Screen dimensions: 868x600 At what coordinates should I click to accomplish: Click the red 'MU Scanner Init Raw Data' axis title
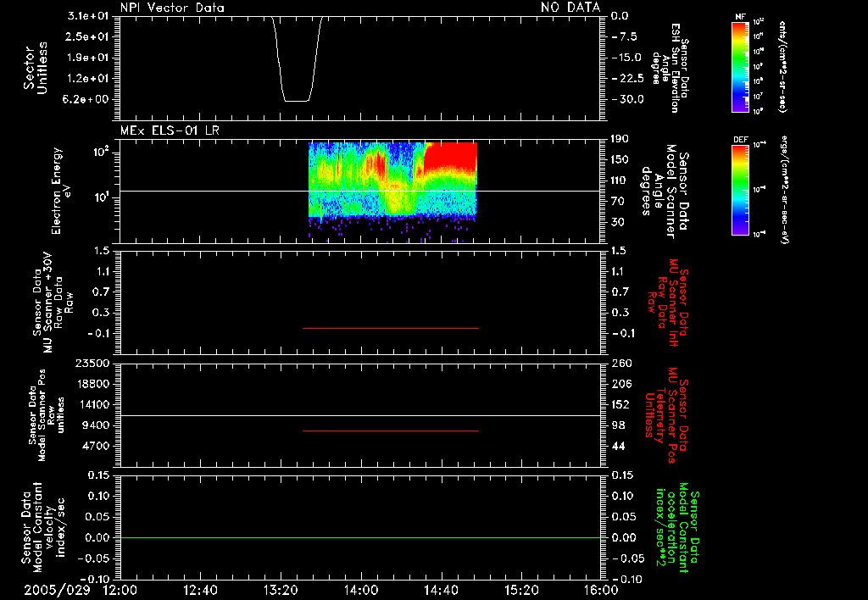667,303
